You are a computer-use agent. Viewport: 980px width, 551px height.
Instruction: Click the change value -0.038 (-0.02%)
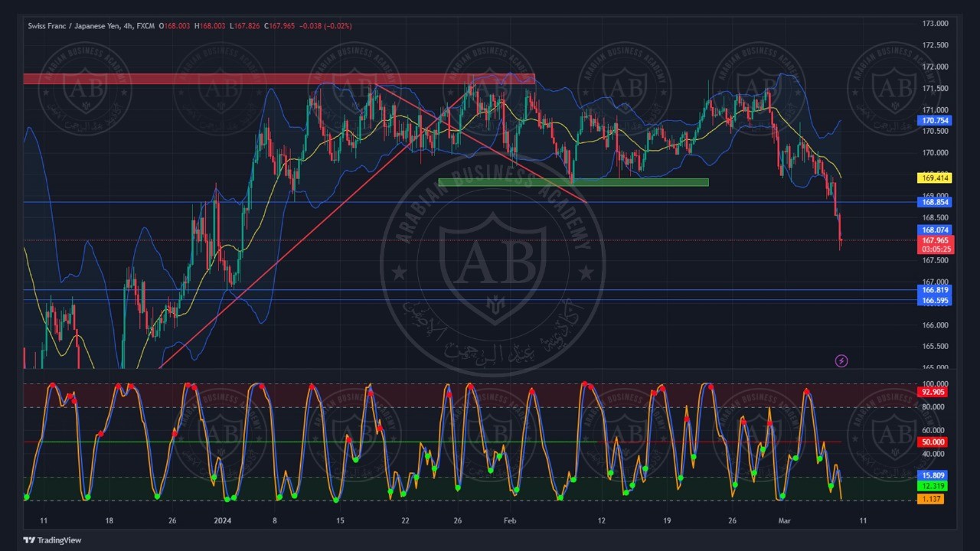(325, 26)
